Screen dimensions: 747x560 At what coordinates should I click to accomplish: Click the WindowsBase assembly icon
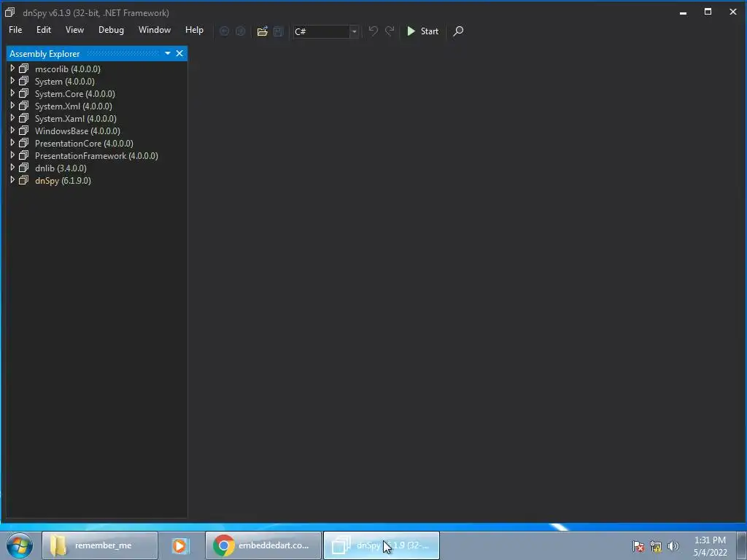[24, 131]
